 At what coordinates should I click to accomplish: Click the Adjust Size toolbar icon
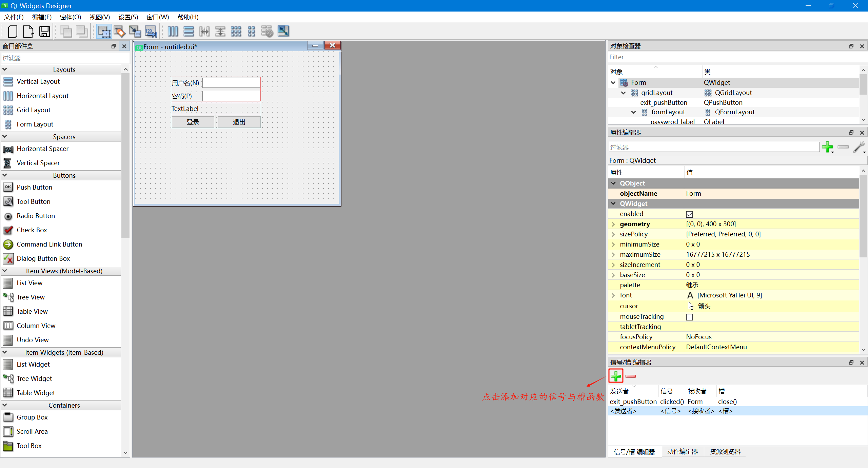point(283,32)
